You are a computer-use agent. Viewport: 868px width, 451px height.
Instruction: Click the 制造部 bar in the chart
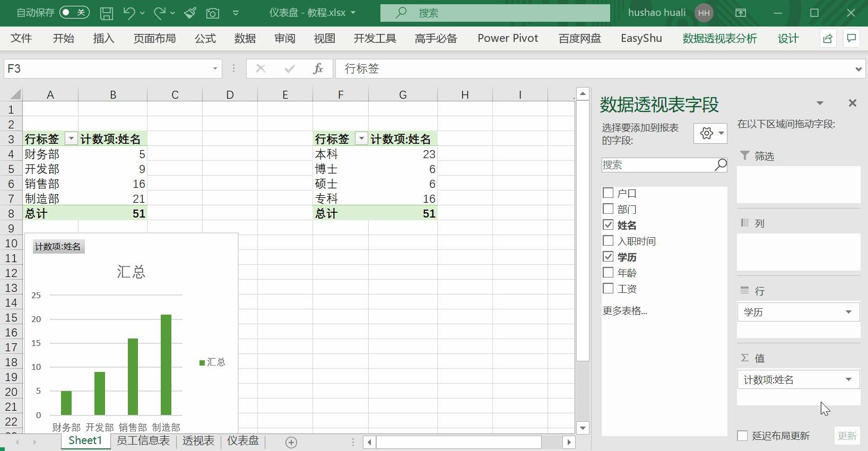point(166,365)
